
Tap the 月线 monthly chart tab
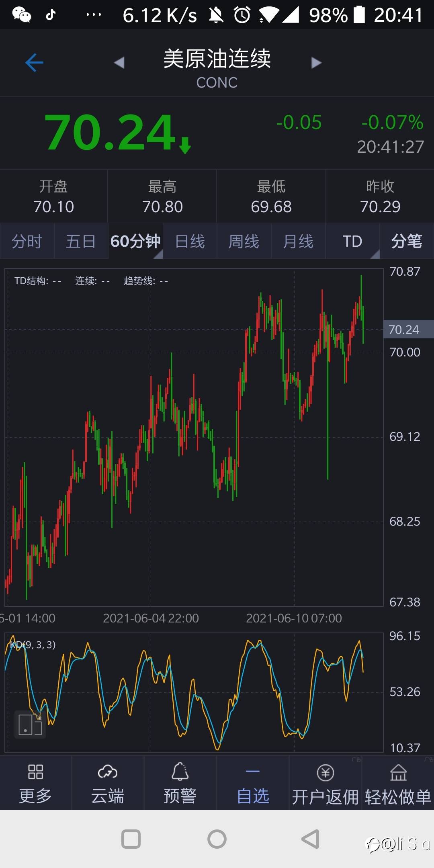tap(298, 242)
